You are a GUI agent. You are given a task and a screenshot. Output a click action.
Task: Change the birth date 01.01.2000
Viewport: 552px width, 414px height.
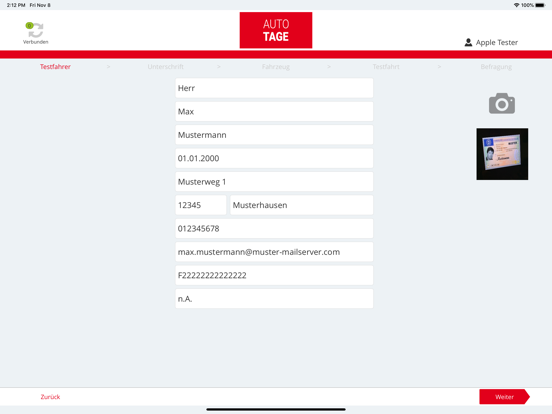(x=274, y=158)
